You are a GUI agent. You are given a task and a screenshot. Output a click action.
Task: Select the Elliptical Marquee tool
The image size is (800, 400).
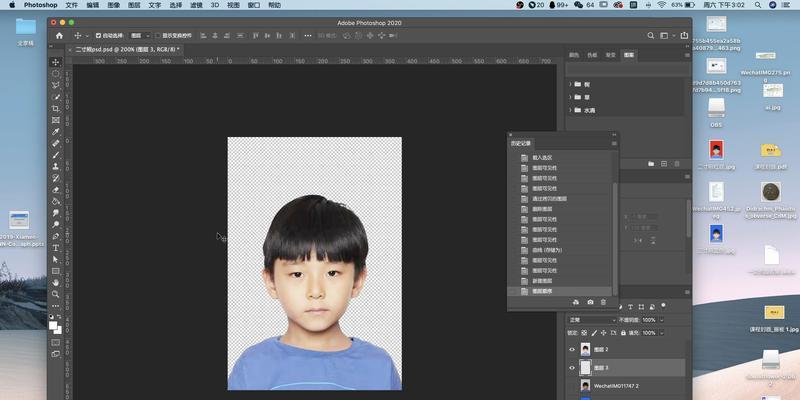(56, 73)
